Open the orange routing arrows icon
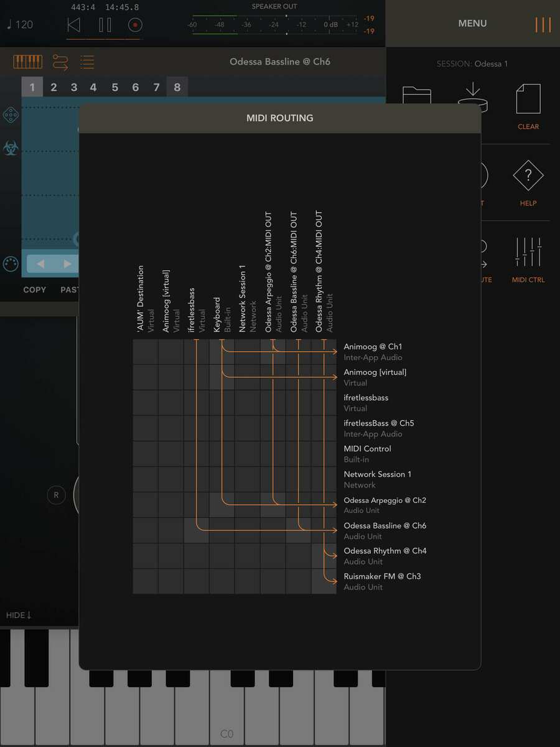 pyautogui.click(x=60, y=62)
